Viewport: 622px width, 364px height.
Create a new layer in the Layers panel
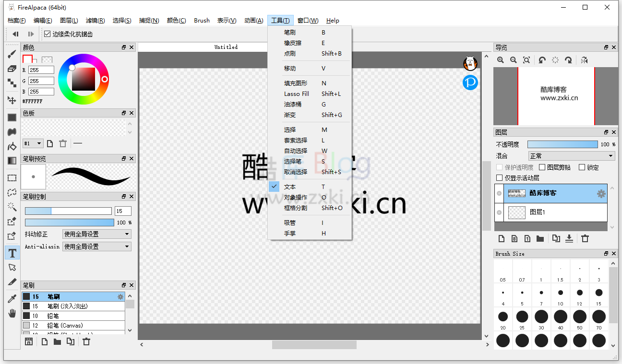pos(502,238)
